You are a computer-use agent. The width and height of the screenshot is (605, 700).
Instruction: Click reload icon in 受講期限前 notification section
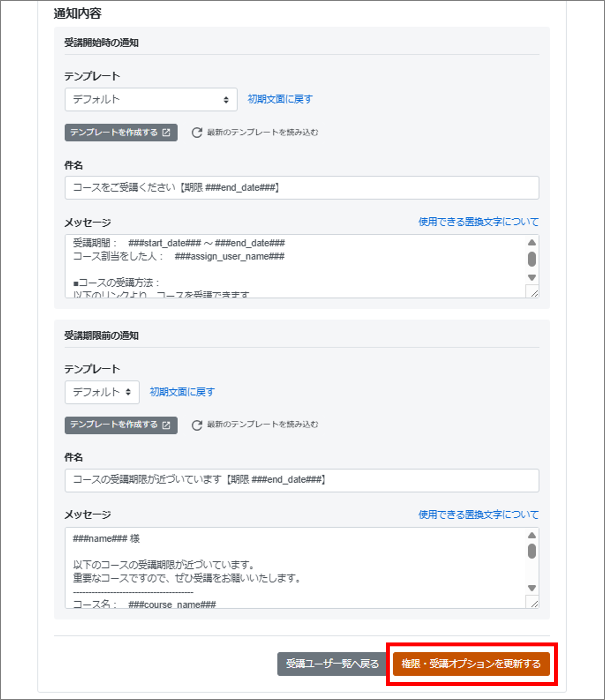(197, 425)
